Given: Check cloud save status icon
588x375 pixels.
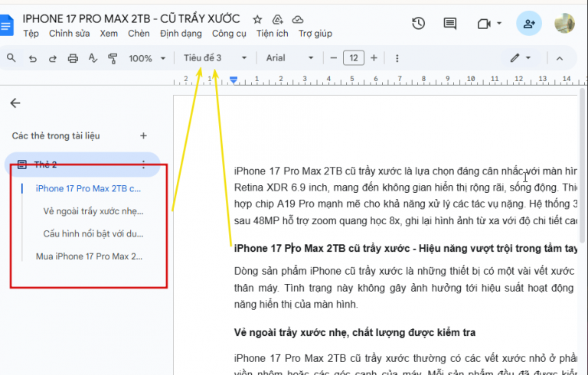Looking at the screenshot, I should coord(298,19).
